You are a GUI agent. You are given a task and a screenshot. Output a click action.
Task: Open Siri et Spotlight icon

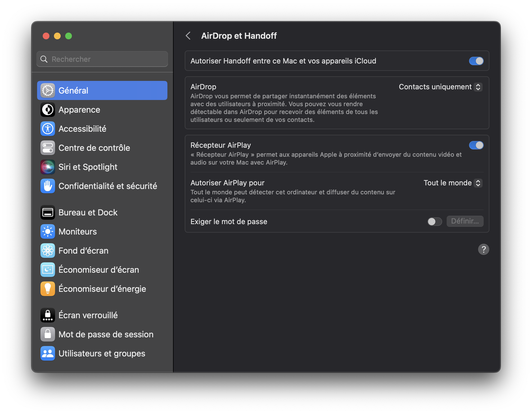click(x=48, y=167)
